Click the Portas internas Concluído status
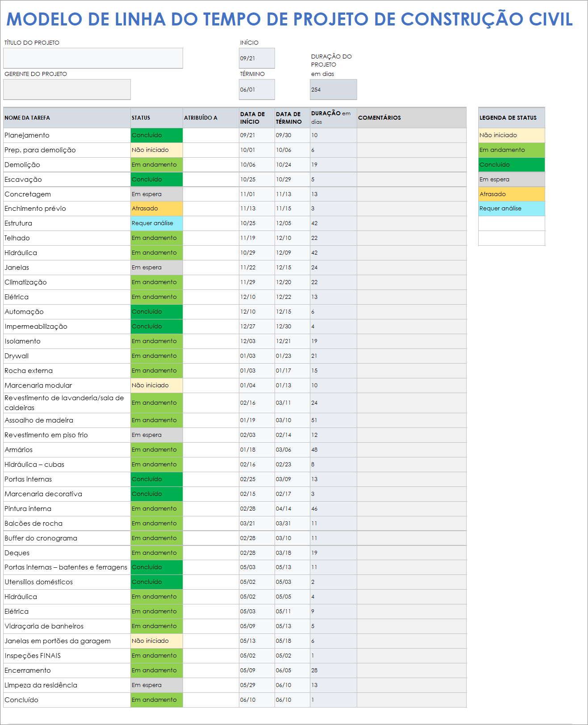This screenshot has width=588, height=725. (x=157, y=479)
